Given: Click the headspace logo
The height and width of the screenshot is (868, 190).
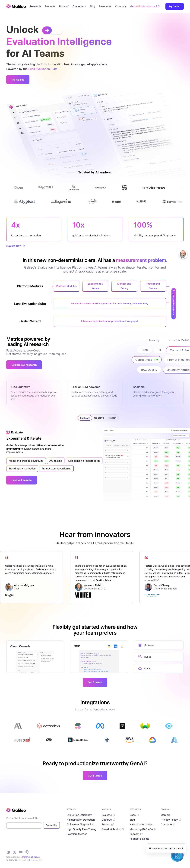Looking at the screenshot, I should pyautogui.click(x=100, y=187).
